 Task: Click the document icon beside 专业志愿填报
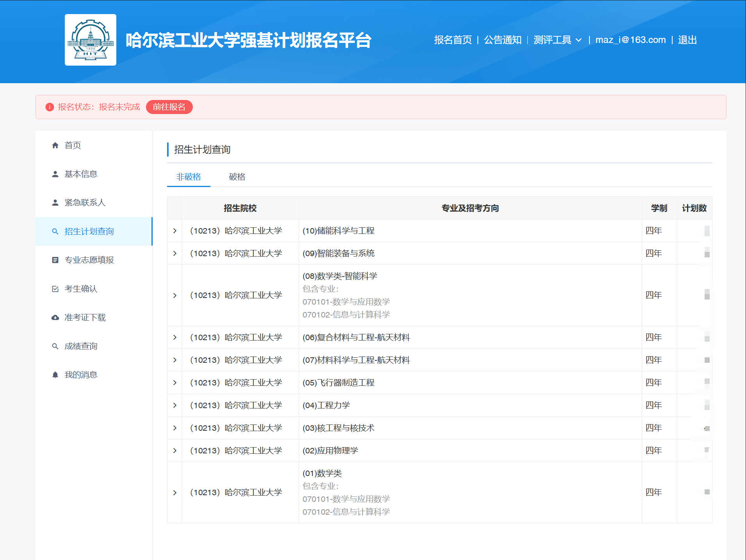55,260
